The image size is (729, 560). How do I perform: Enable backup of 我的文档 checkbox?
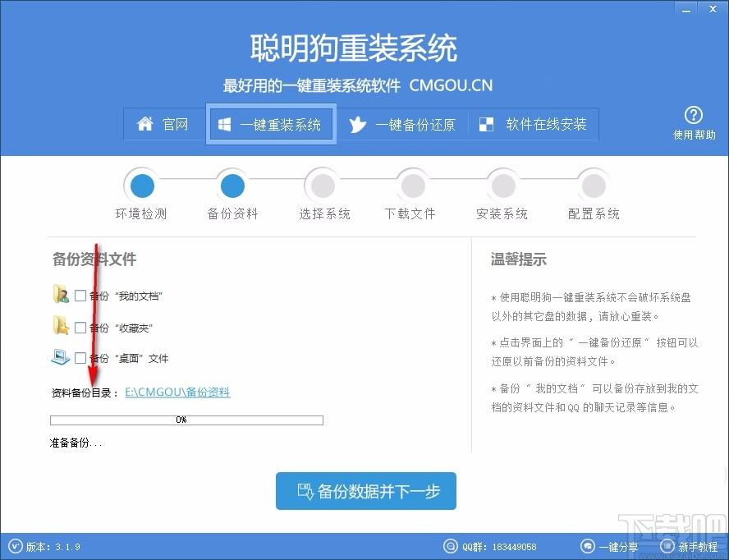pos(80,296)
